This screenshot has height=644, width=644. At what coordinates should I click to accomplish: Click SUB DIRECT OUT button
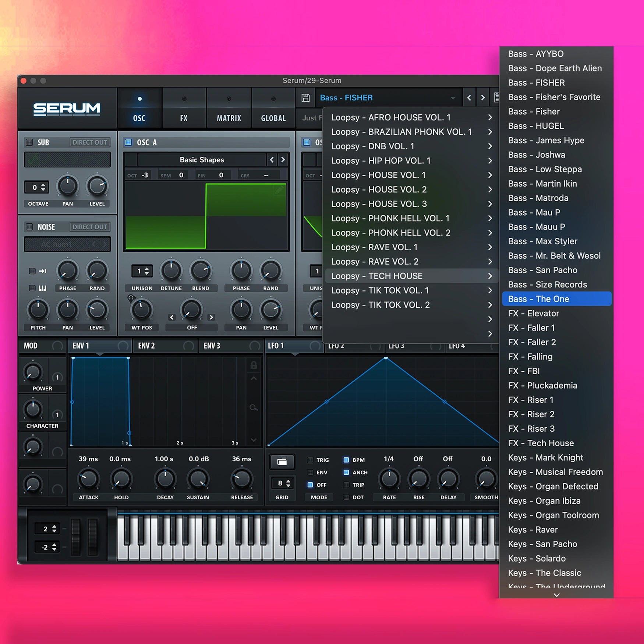point(90,142)
